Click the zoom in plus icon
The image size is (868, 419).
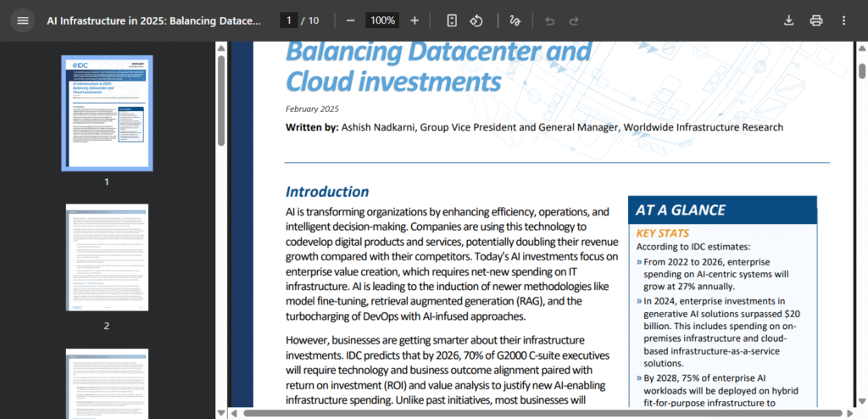click(415, 20)
